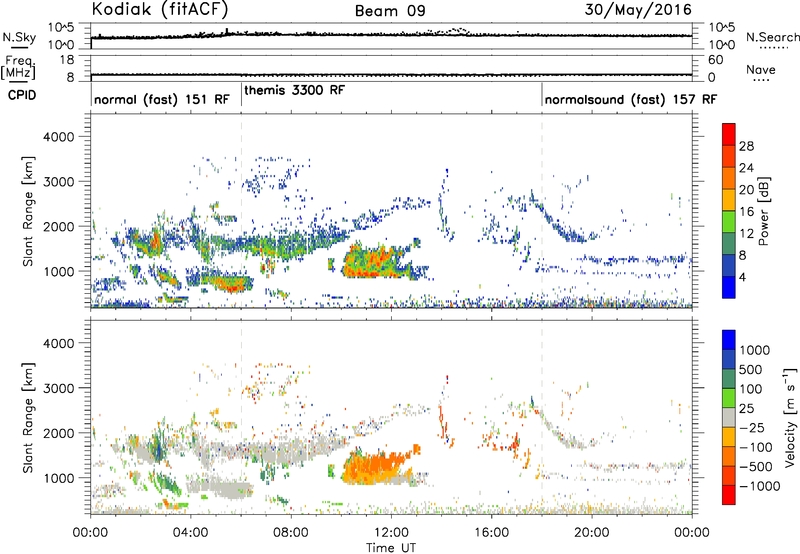The height and width of the screenshot is (554, 800).
Task: Click the '16:00' time axis label
Action: point(491,533)
